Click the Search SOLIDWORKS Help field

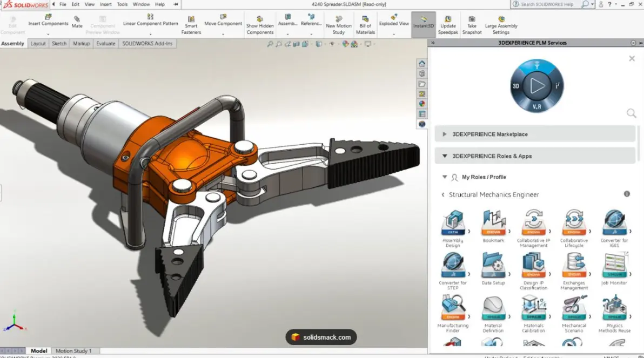click(x=547, y=4)
